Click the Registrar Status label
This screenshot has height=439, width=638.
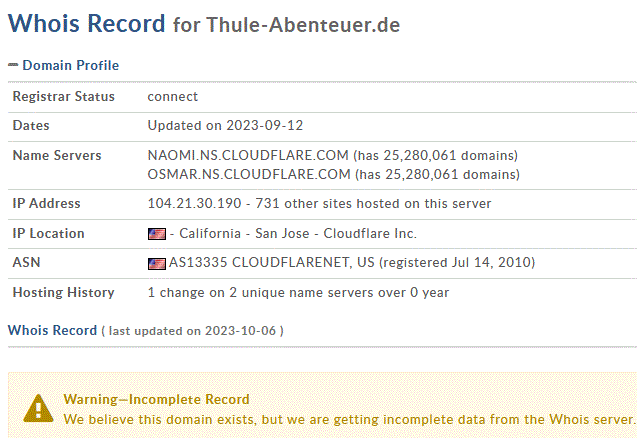pos(63,96)
